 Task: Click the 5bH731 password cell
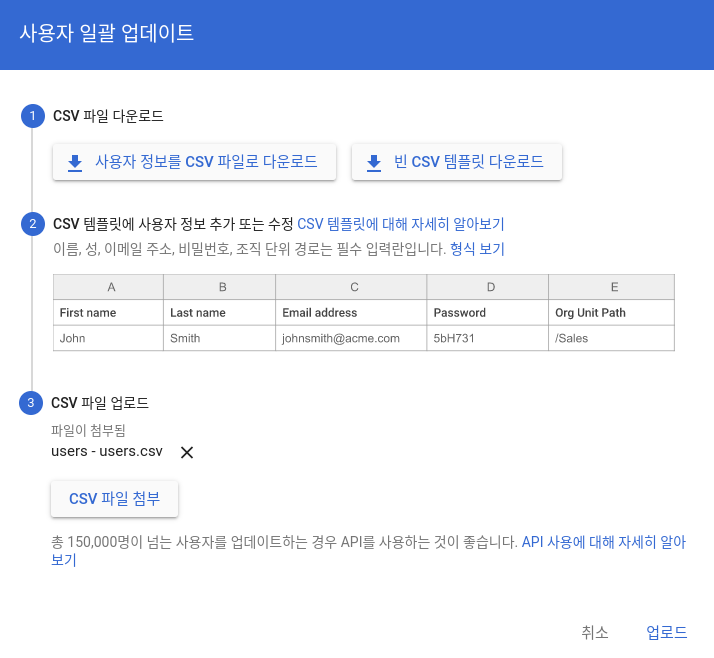click(x=488, y=338)
